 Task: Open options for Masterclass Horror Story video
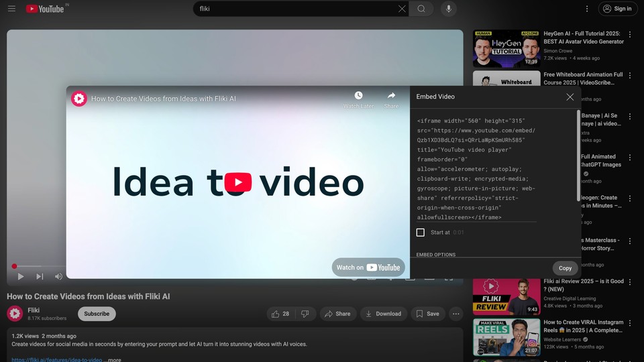click(630, 241)
